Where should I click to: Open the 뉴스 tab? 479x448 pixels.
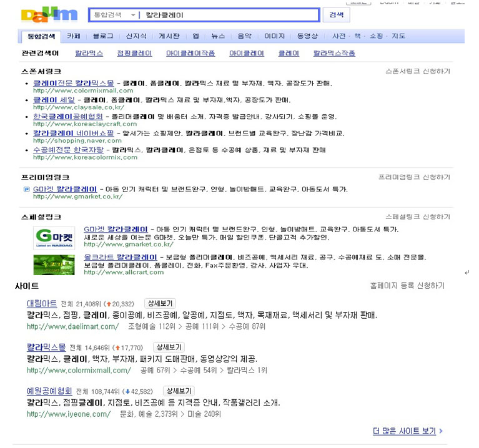218,36
